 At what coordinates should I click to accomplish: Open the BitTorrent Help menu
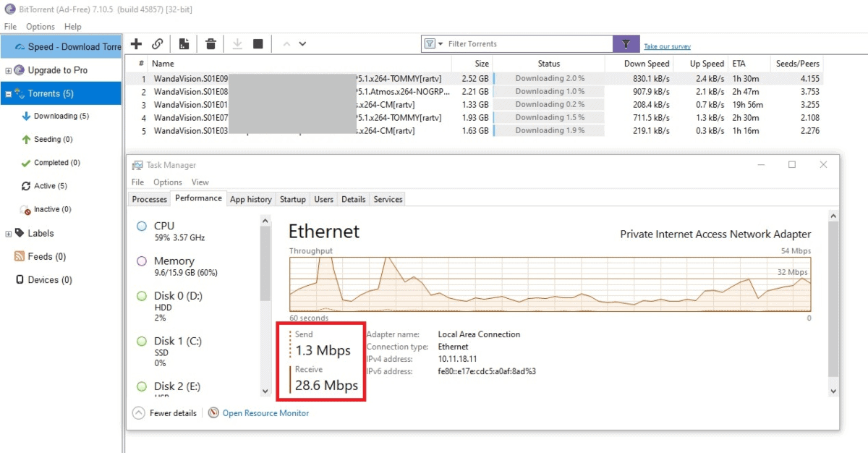(x=73, y=27)
